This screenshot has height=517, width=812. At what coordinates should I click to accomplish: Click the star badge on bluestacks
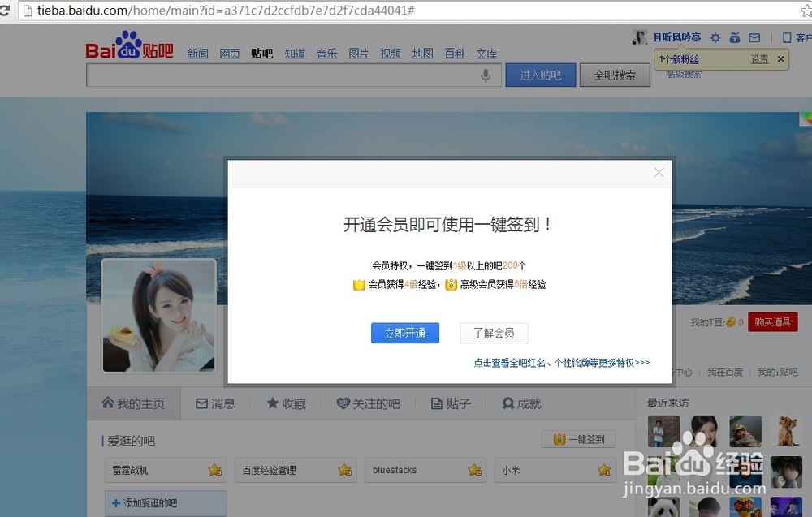tap(474, 470)
